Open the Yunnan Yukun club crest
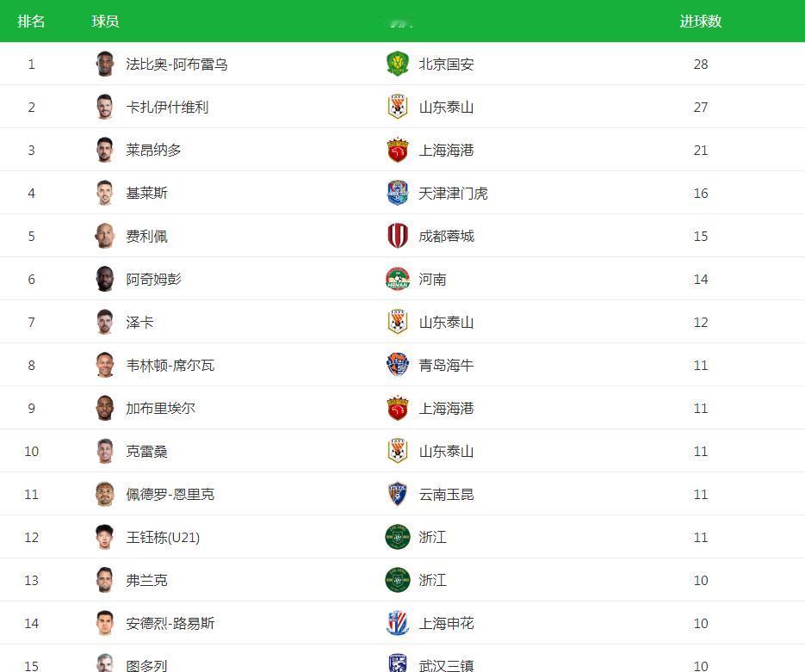The width and height of the screenshot is (805, 672). tap(397, 494)
